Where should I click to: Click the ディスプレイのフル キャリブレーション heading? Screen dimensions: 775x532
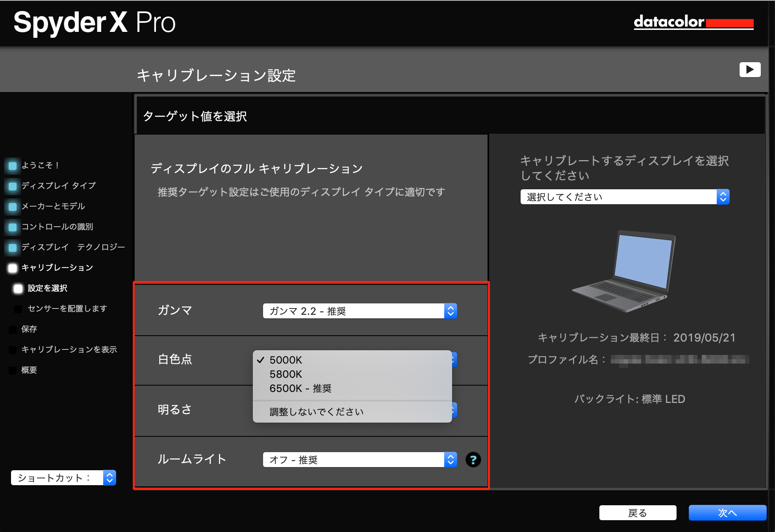tap(257, 168)
